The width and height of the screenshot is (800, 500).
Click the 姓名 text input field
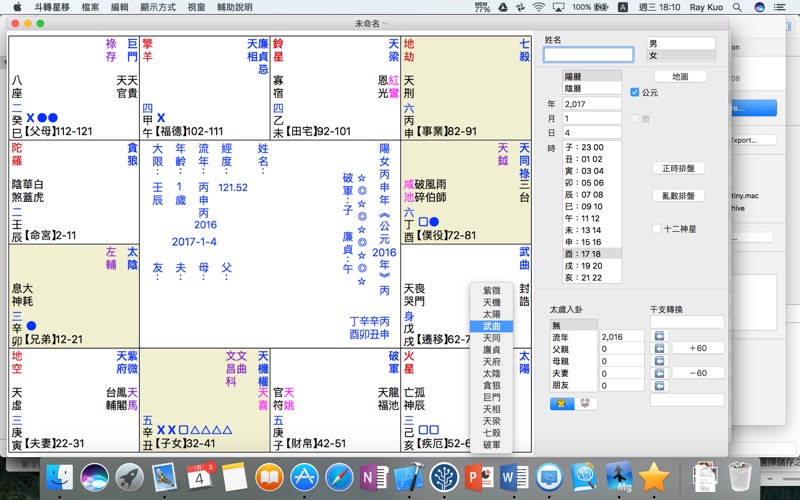click(x=588, y=55)
